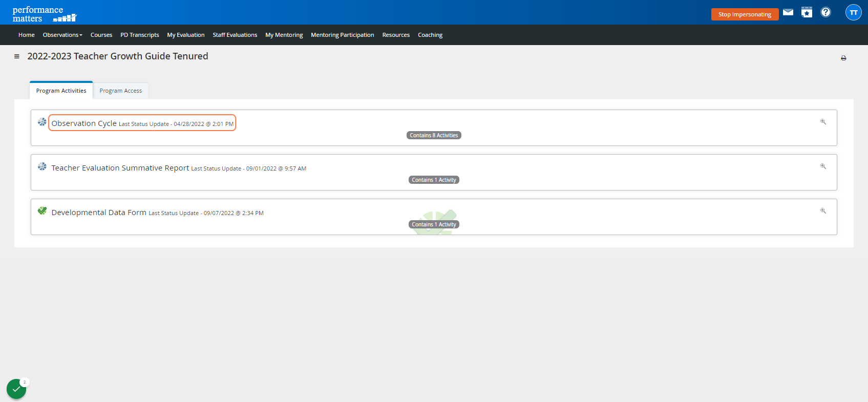868x402 pixels.
Task: Expand the Contains 8 Activities badge
Action: pyautogui.click(x=434, y=135)
